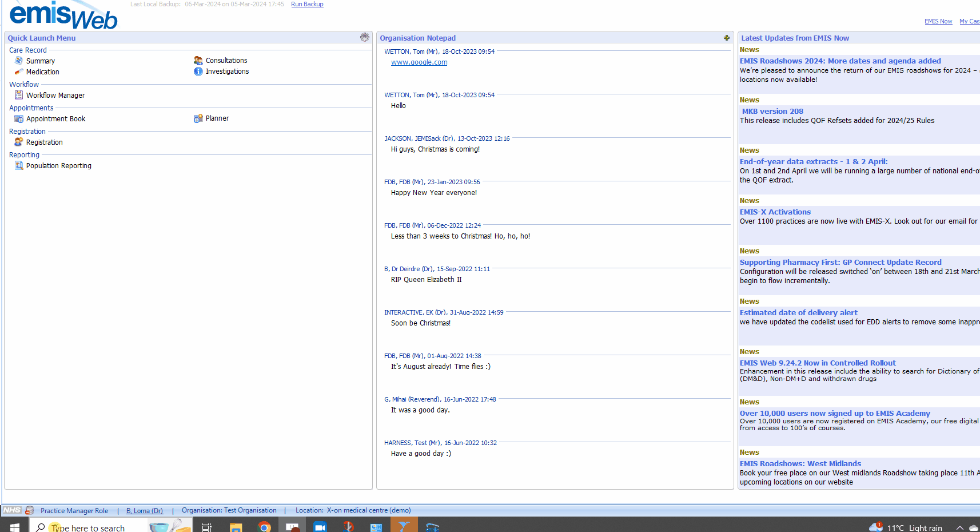Click the Workflow Manager icon

tap(19, 95)
